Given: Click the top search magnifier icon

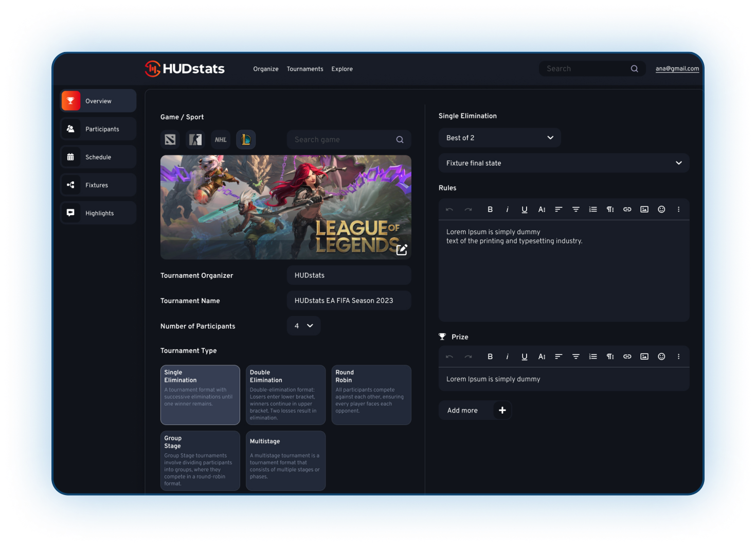Looking at the screenshot, I should (x=634, y=68).
